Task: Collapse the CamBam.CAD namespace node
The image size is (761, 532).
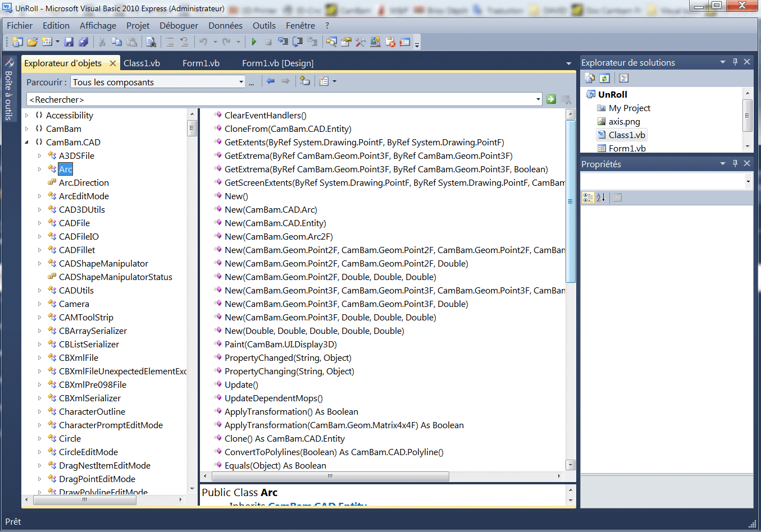Action: 26,142
